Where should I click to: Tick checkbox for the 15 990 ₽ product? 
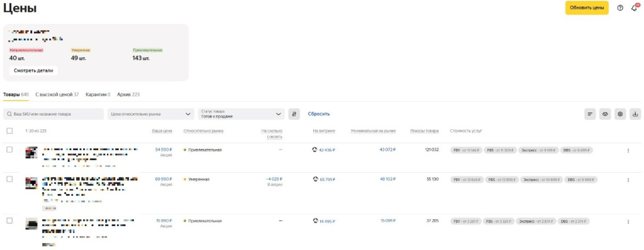pos(9,221)
